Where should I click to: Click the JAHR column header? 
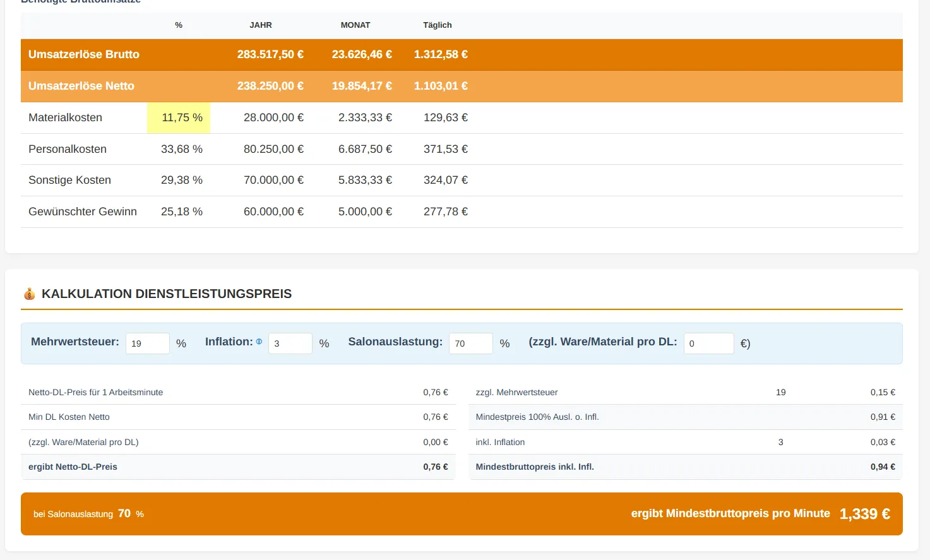coord(261,25)
